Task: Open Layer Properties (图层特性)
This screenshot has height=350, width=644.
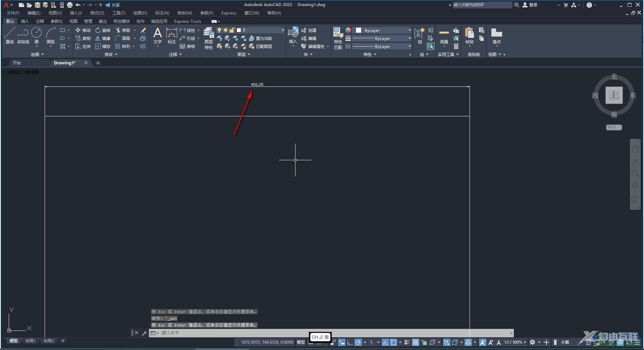Action: (x=209, y=38)
